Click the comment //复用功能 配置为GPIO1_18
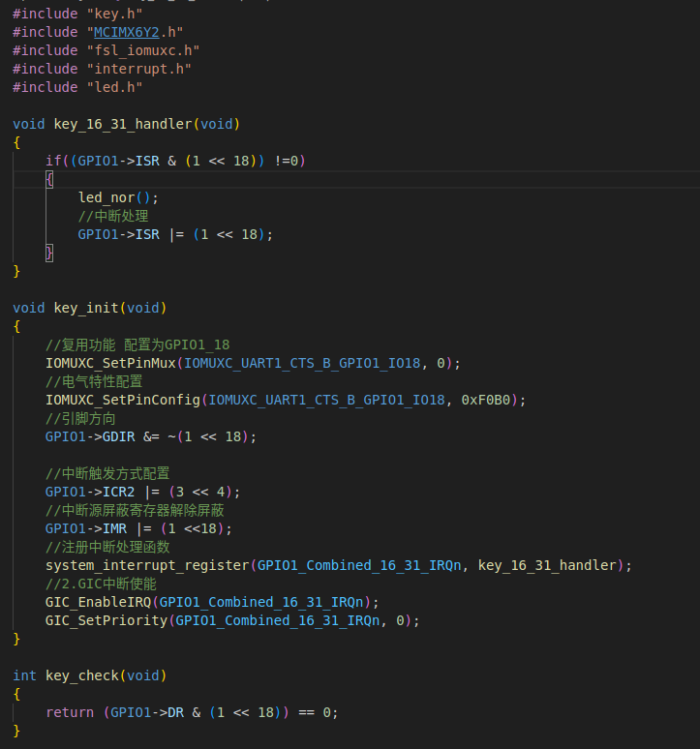The image size is (700, 749). (137, 345)
